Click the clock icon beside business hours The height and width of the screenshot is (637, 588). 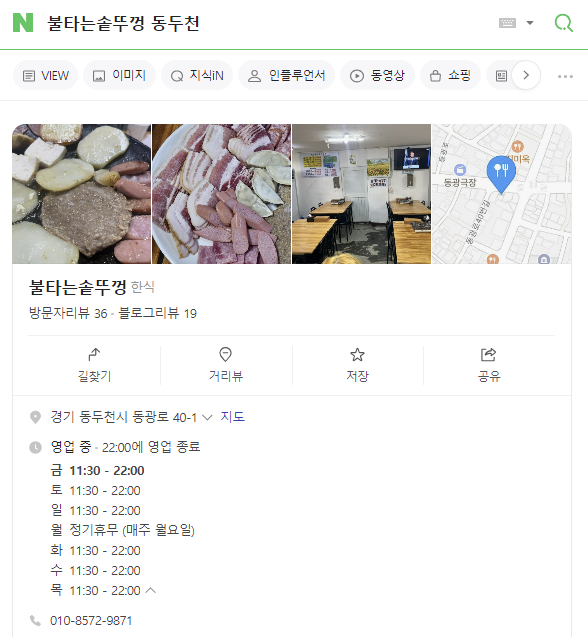pyautogui.click(x=35, y=447)
